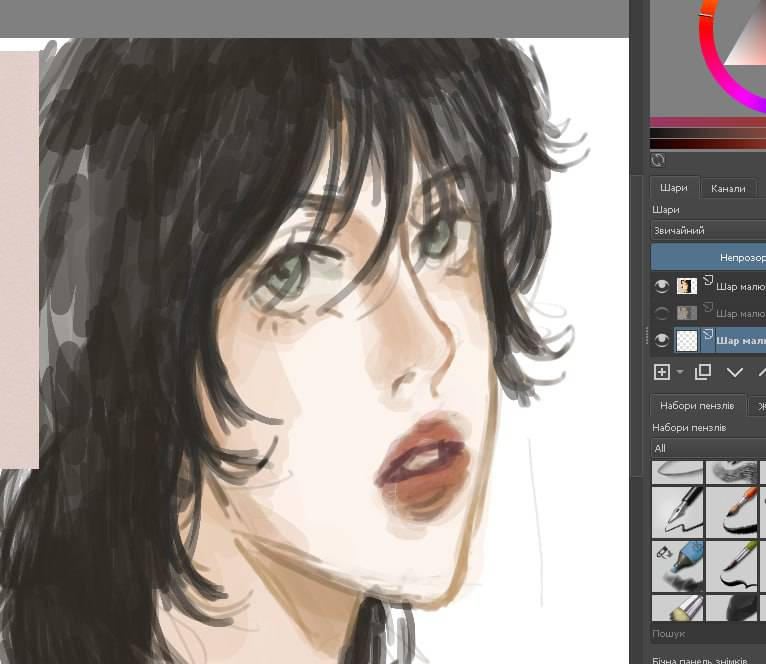The image size is (766, 664).
Task: Select the green-handled fine brush preset
Action: (731, 566)
